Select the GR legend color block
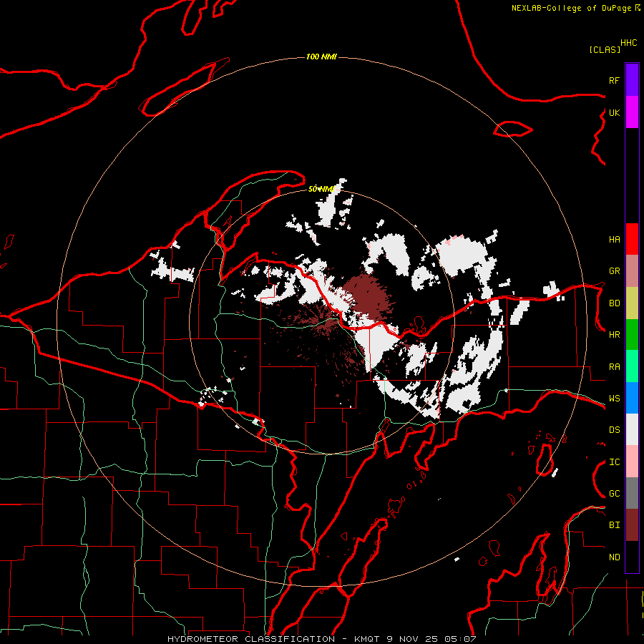 (632, 271)
